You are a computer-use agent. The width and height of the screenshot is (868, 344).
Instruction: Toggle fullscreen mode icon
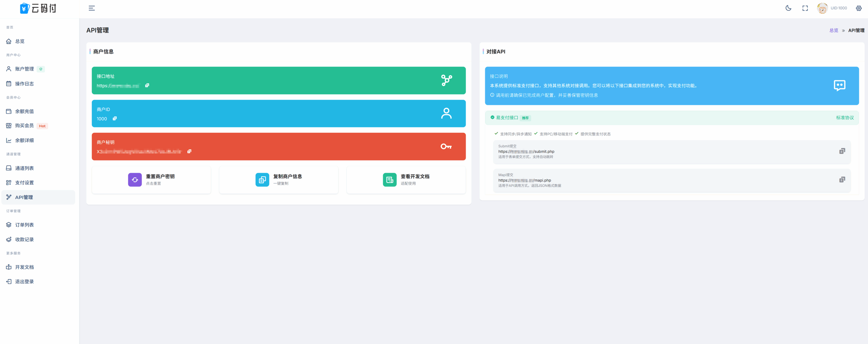[805, 8]
